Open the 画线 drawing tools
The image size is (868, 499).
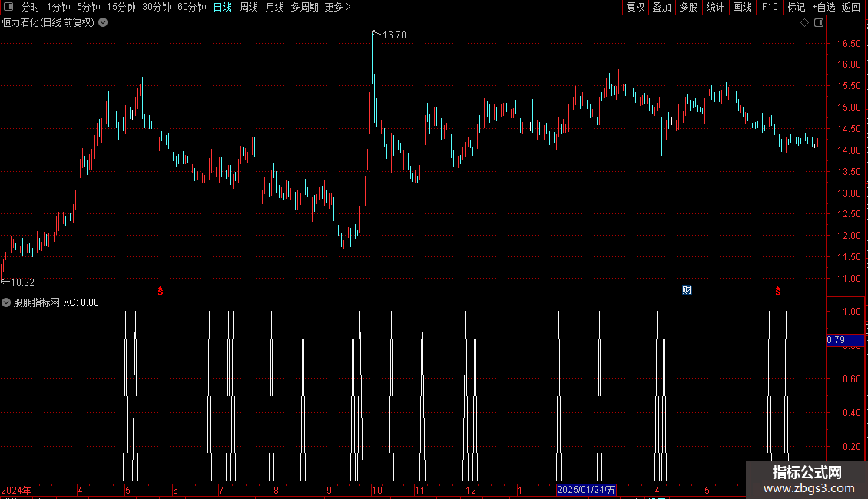click(x=742, y=7)
